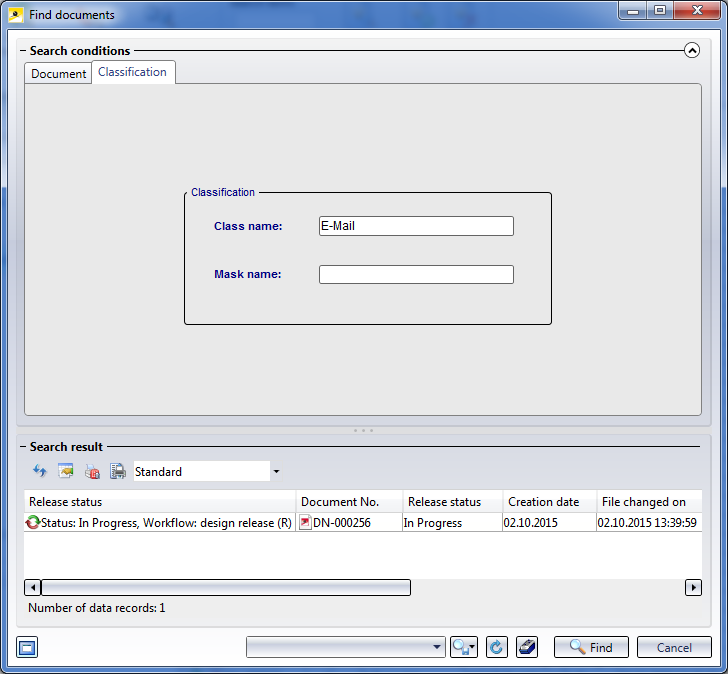Click creation date 02.10.2015 cell
Viewport: 728px width, 674px height.
click(x=549, y=523)
